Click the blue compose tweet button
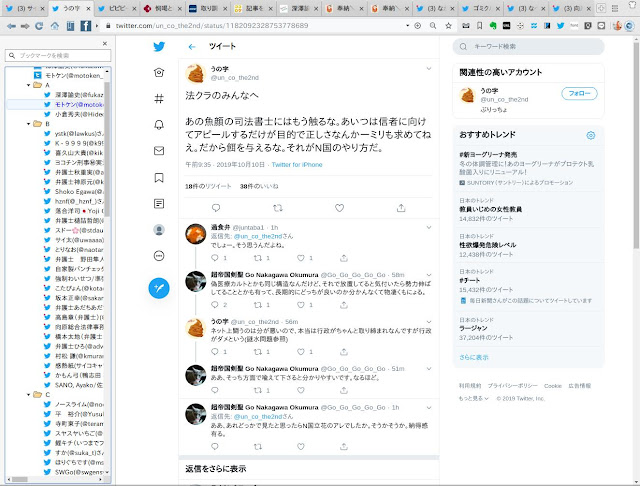Viewport: 640px width, 486px height. (x=159, y=288)
